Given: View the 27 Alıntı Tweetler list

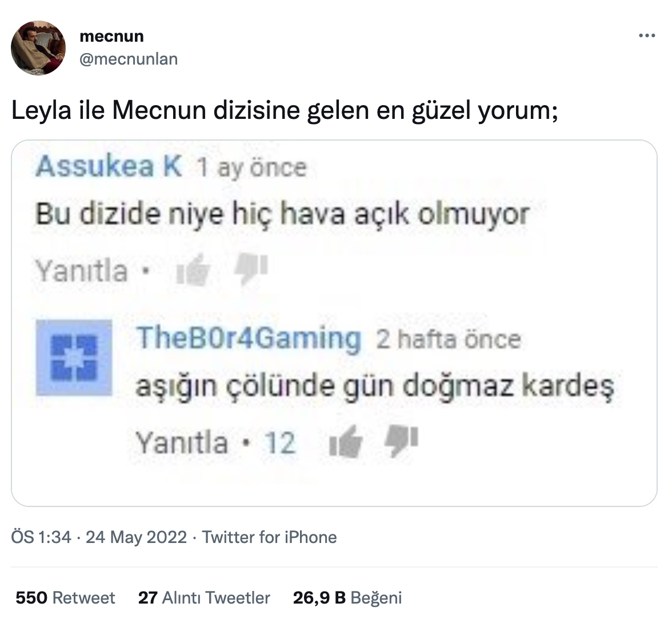Looking at the screenshot, I should (x=204, y=598).
